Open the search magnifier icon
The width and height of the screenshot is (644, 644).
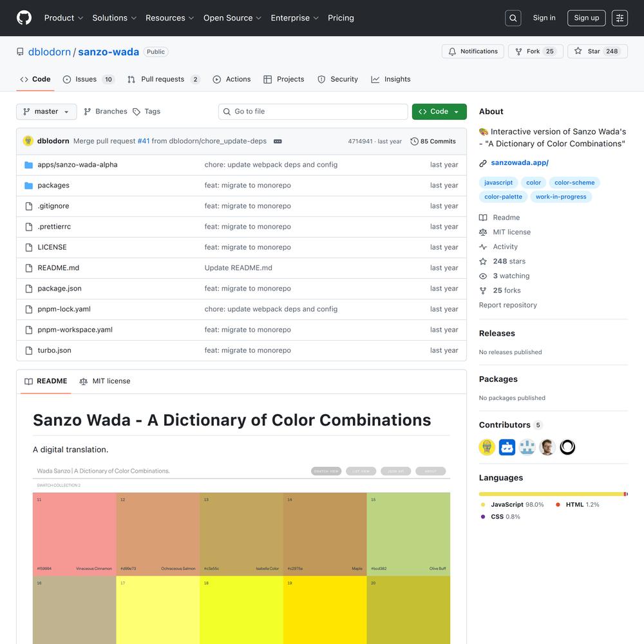(513, 18)
